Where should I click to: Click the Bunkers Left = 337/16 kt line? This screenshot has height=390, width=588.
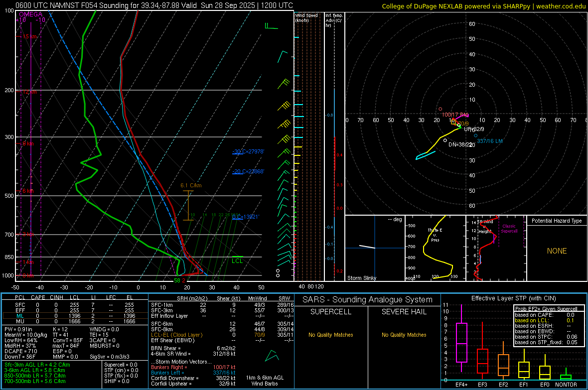pos(193,373)
